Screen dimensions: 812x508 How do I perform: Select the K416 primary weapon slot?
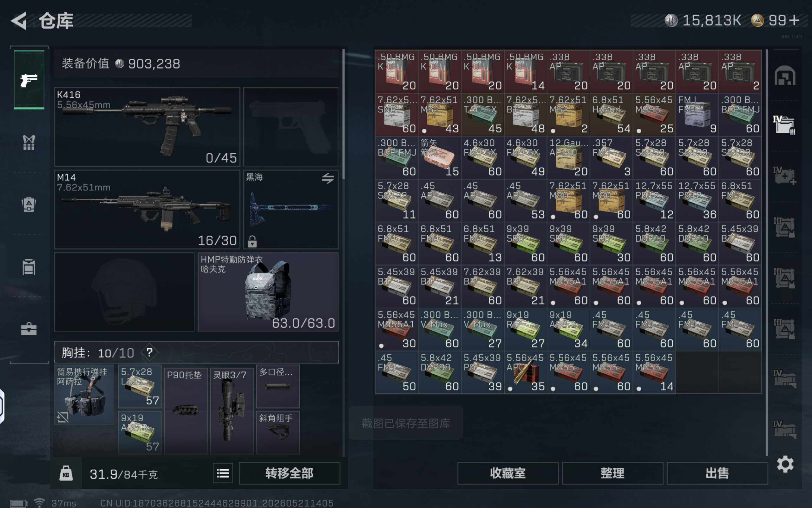click(147, 127)
